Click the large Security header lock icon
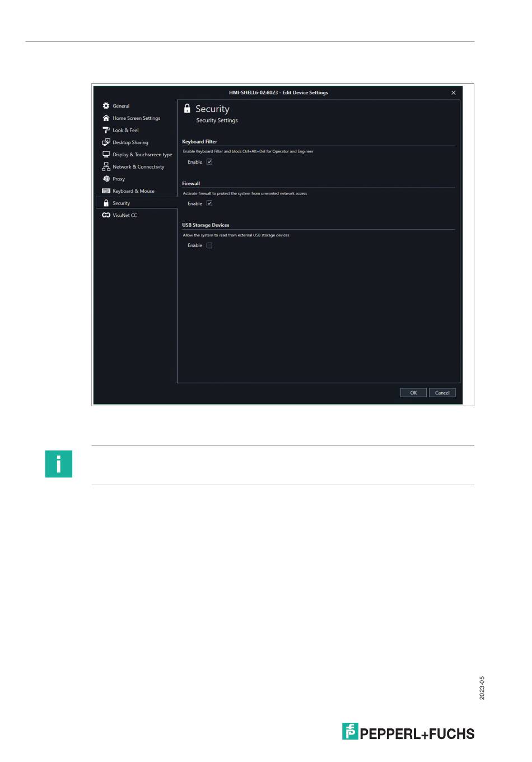Viewport: 532px width, 762px height. [187, 109]
